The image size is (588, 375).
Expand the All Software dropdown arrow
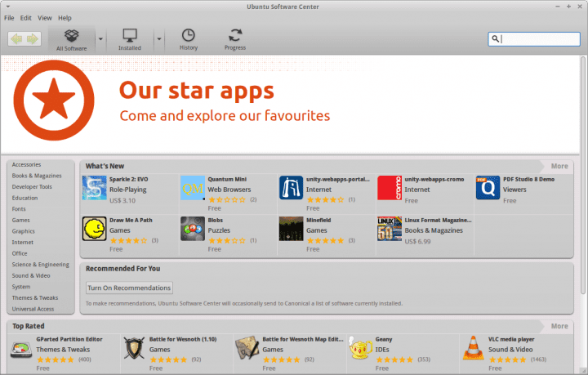[x=100, y=39]
